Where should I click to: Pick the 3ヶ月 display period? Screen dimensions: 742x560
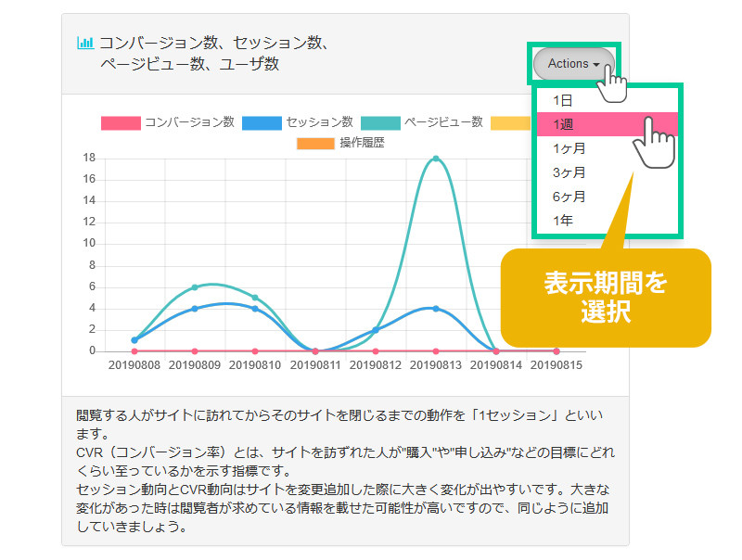(569, 172)
